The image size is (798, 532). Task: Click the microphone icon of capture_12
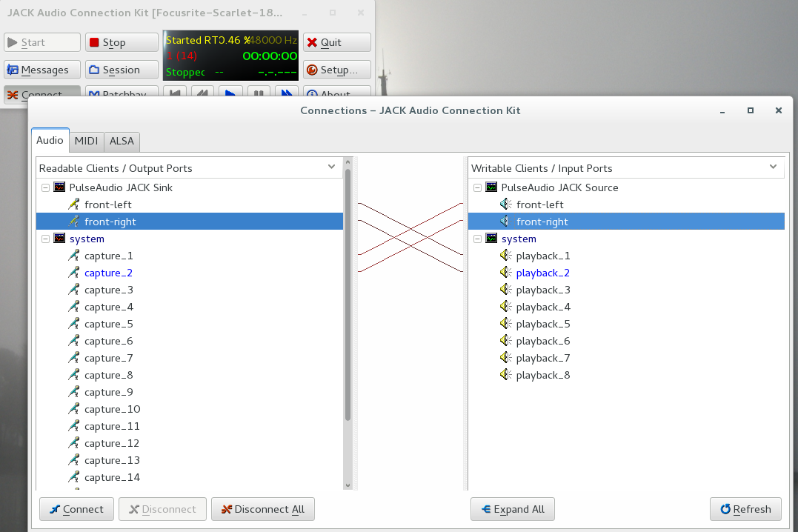point(74,443)
